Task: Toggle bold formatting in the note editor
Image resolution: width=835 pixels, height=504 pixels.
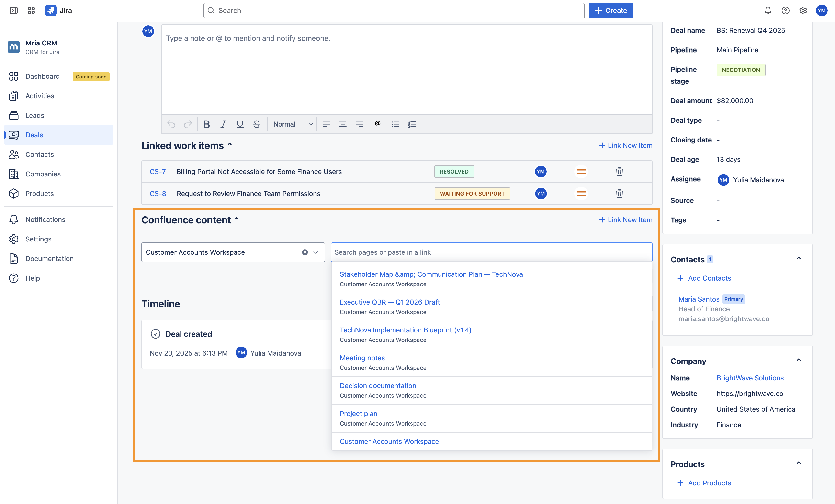Action: pos(206,124)
